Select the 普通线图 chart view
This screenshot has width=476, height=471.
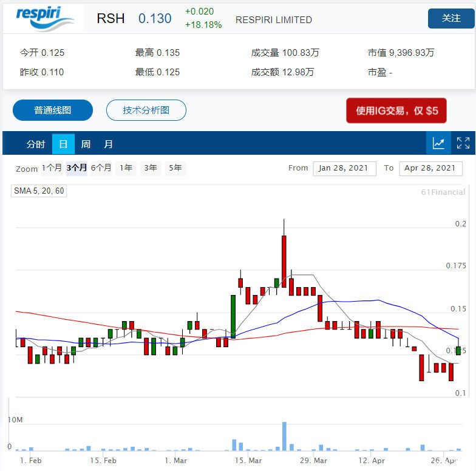click(x=52, y=110)
